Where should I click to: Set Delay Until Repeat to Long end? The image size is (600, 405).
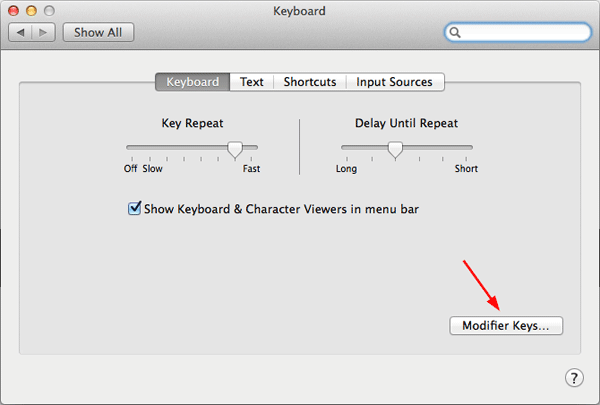click(x=343, y=149)
